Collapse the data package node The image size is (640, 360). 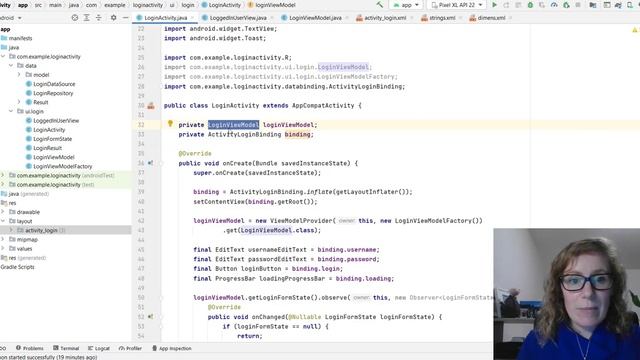(x=11, y=65)
